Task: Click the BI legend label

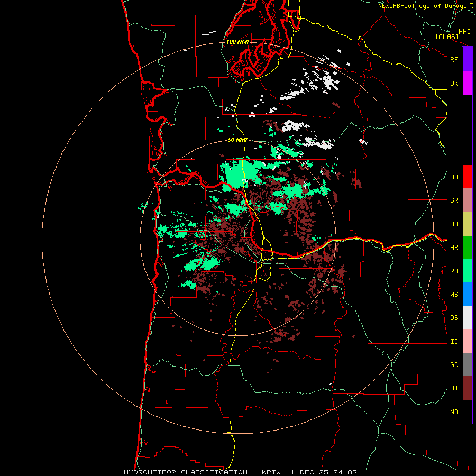Action: [x=454, y=388]
